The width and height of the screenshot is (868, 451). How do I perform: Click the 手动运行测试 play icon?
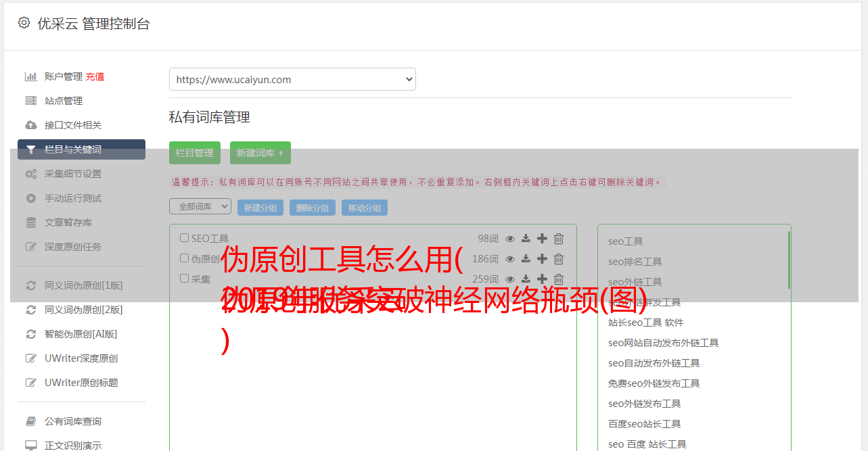tap(31, 198)
